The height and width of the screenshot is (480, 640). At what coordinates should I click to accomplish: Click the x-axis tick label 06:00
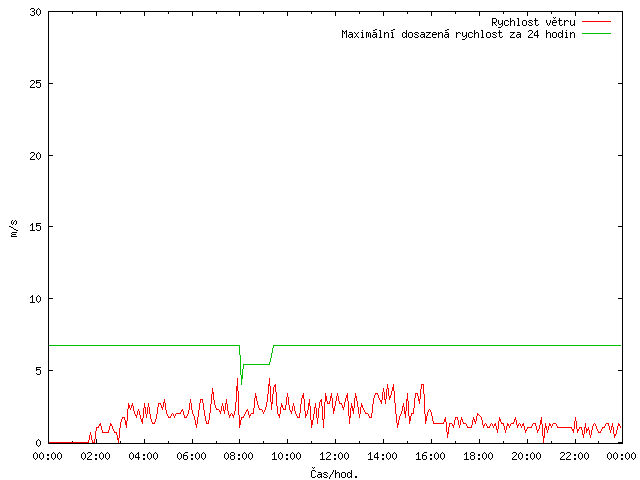click(x=191, y=456)
